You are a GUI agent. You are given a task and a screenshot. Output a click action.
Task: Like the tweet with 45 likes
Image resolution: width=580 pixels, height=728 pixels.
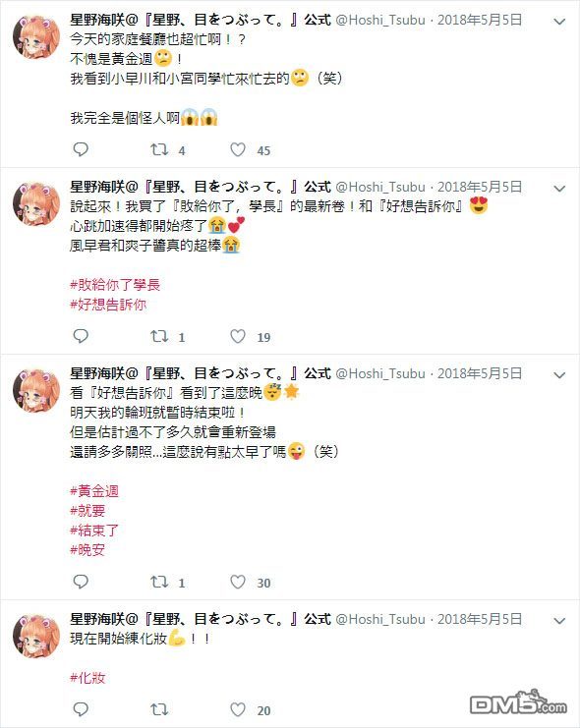pos(238,149)
